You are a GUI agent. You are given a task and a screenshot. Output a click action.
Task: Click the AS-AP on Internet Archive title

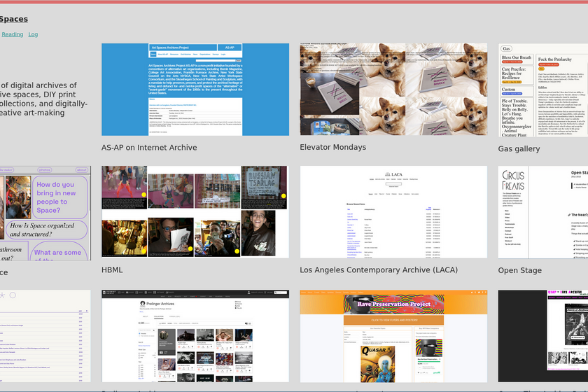coord(149,148)
